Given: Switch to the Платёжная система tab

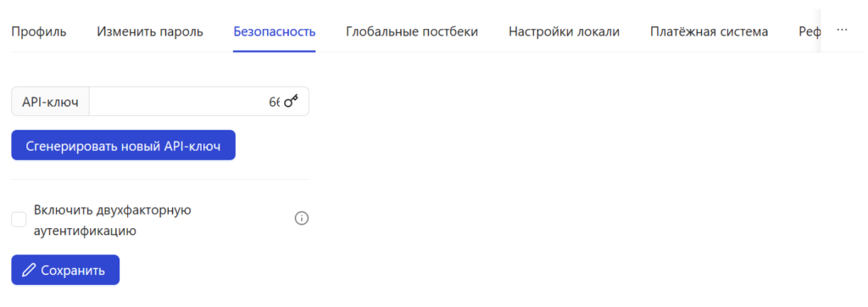Looking at the screenshot, I should (709, 31).
